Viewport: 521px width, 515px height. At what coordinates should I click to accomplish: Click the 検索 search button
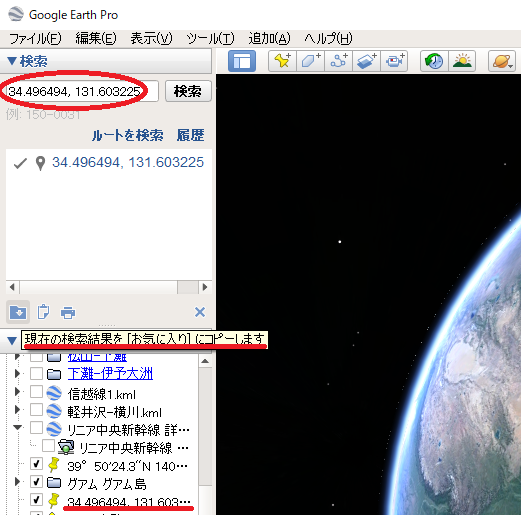tap(188, 91)
